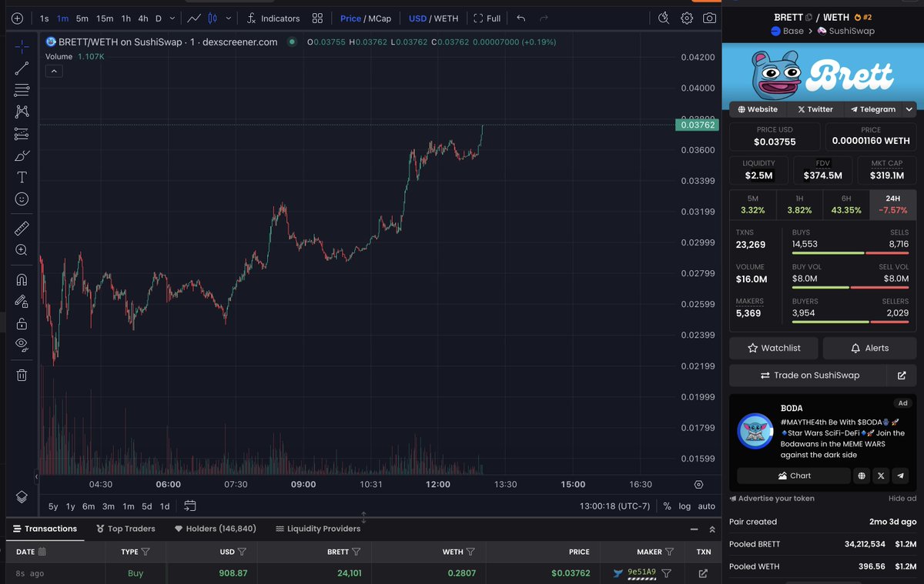924x584 pixels.
Task: Select the Transactions tab
Action: (44, 529)
